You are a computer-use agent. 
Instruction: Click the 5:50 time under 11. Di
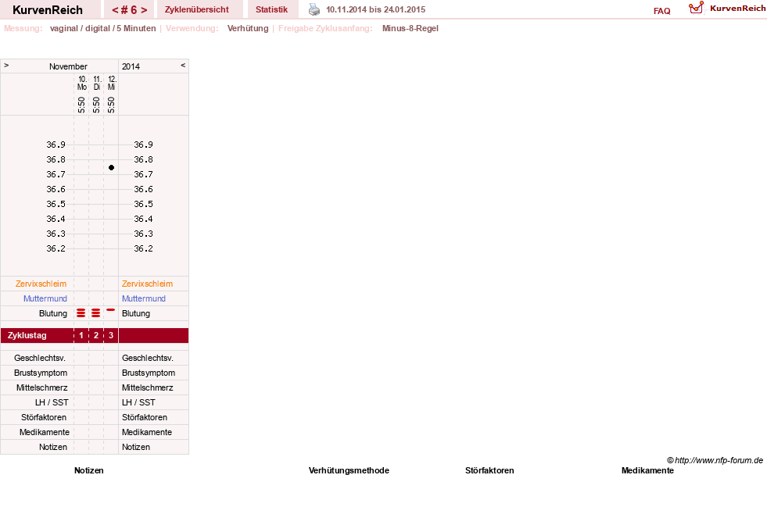click(x=96, y=105)
